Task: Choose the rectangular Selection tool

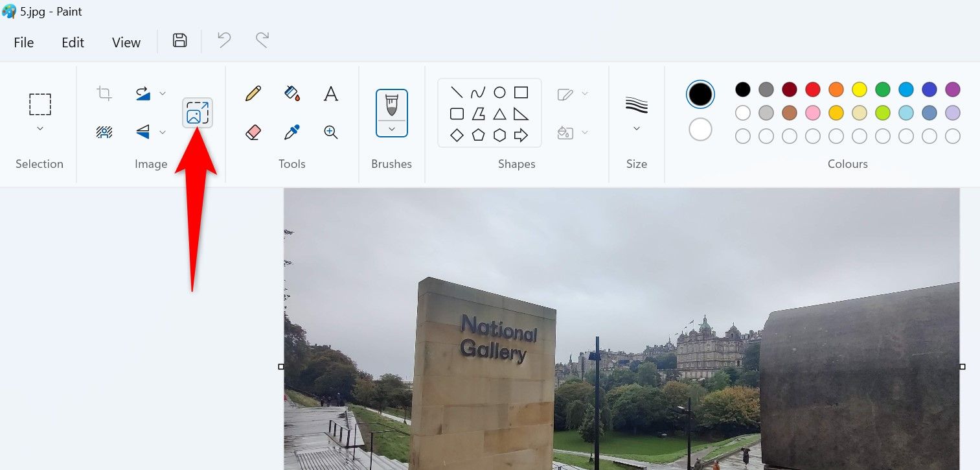Action: click(x=40, y=104)
